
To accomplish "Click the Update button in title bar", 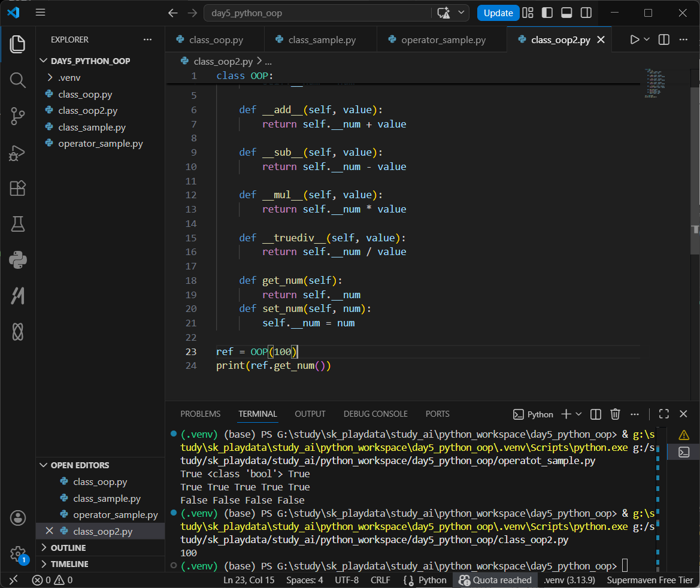I will 498,13.
